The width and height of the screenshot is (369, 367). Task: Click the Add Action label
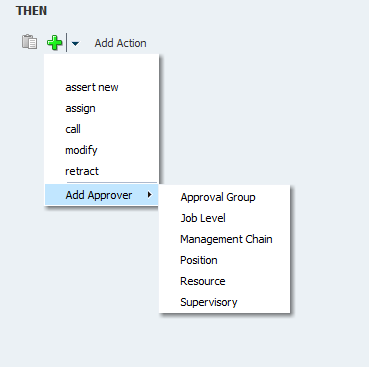click(120, 43)
